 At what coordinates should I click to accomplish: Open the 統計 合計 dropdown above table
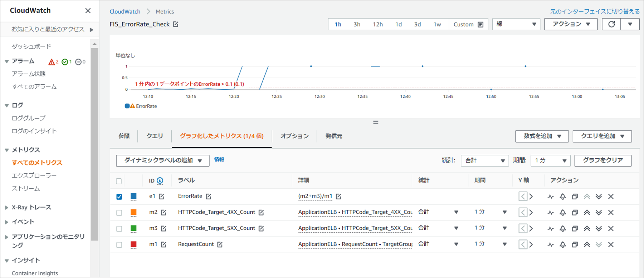point(485,160)
